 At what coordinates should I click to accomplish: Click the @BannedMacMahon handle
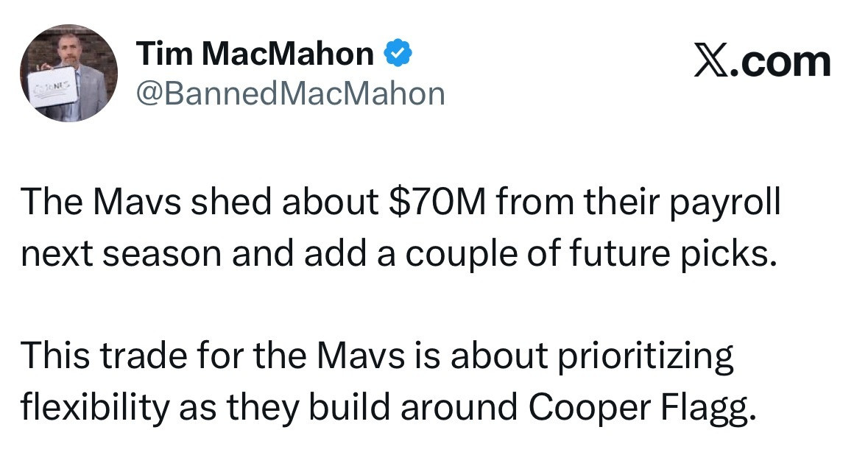coord(291,94)
